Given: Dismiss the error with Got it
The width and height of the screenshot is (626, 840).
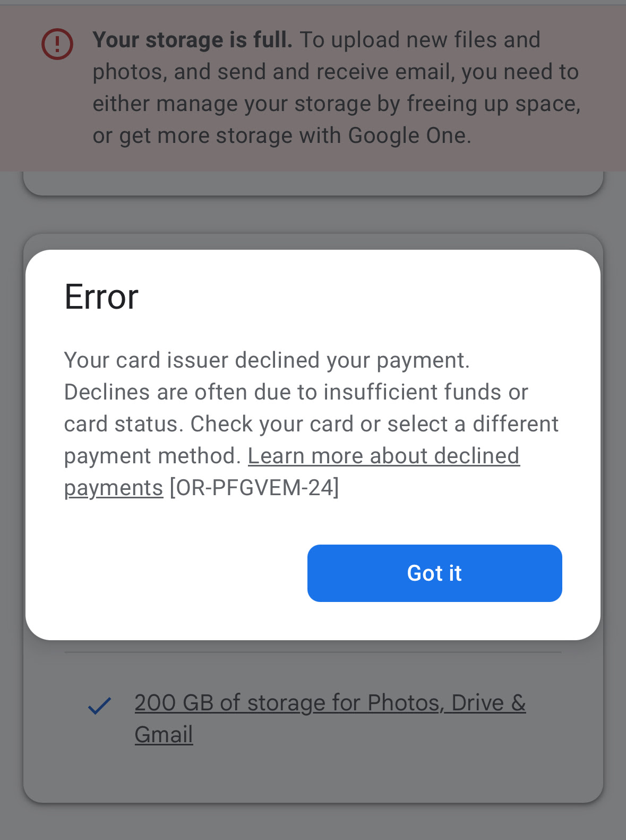Looking at the screenshot, I should [x=434, y=573].
